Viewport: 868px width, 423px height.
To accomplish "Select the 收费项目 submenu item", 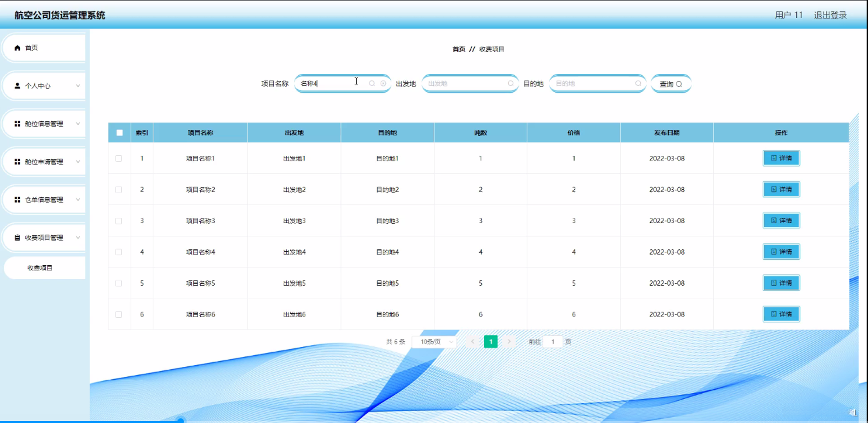I will 44,268.
